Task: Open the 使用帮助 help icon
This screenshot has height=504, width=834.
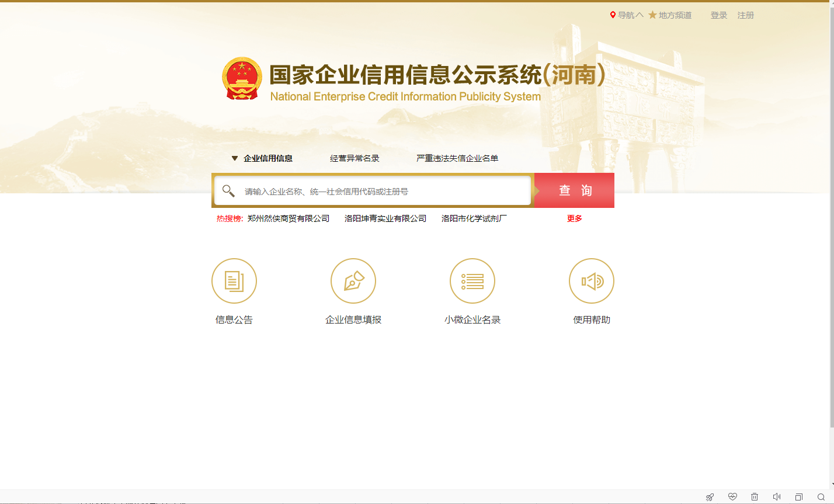Action: coord(591,281)
